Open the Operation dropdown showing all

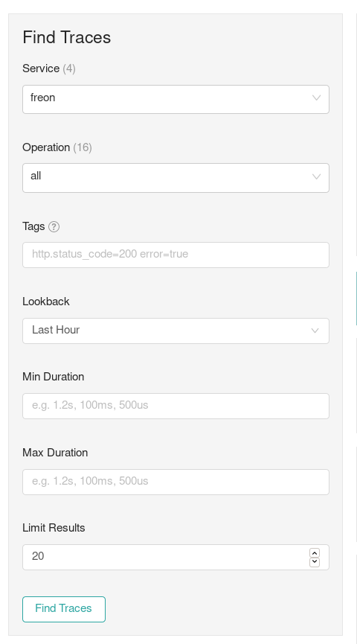tap(176, 178)
